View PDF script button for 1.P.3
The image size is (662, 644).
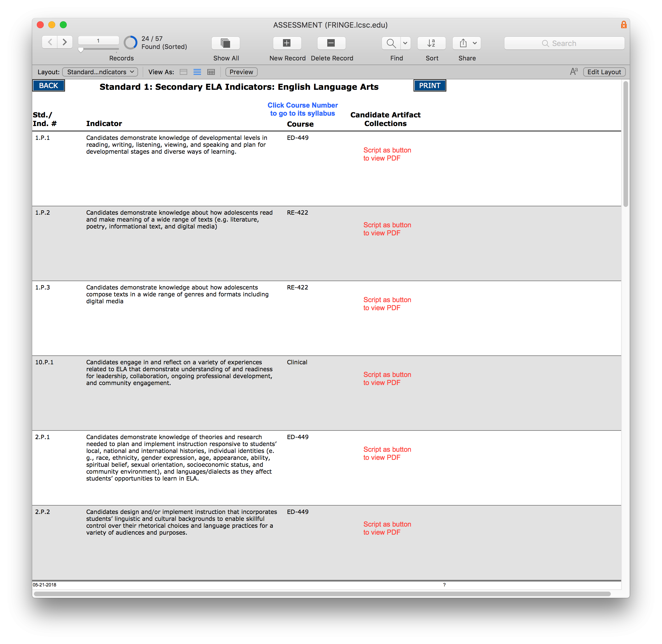click(387, 303)
